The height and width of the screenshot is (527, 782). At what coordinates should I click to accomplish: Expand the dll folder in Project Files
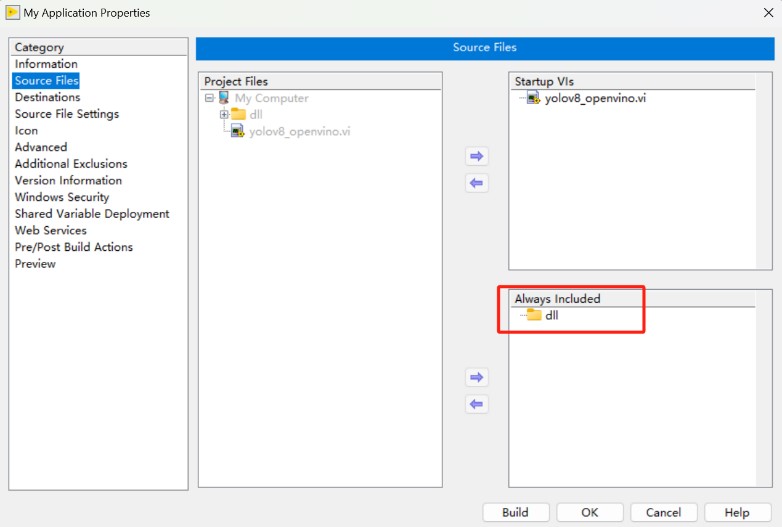tap(224, 115)
